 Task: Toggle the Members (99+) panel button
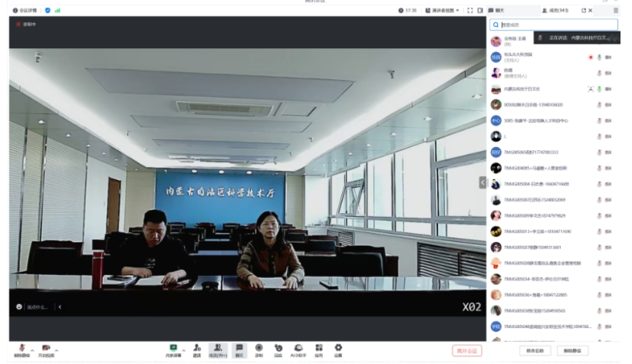click(x=218, y=350)
